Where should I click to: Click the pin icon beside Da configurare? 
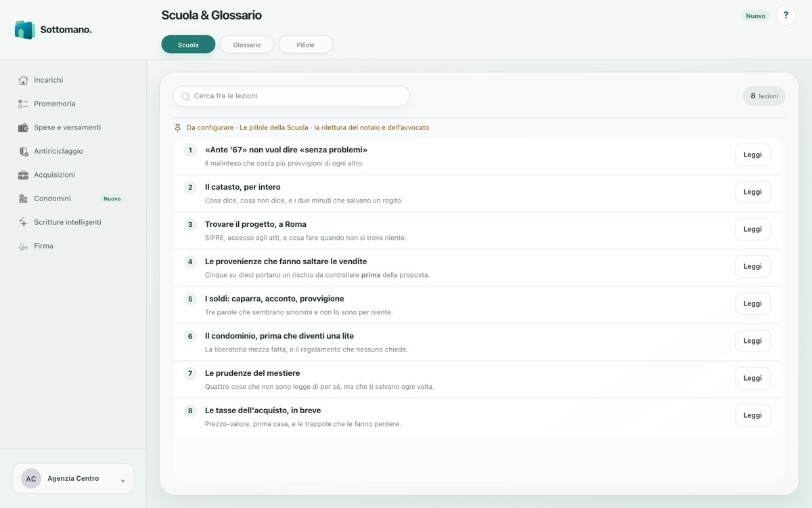click(x=178, y=127)
